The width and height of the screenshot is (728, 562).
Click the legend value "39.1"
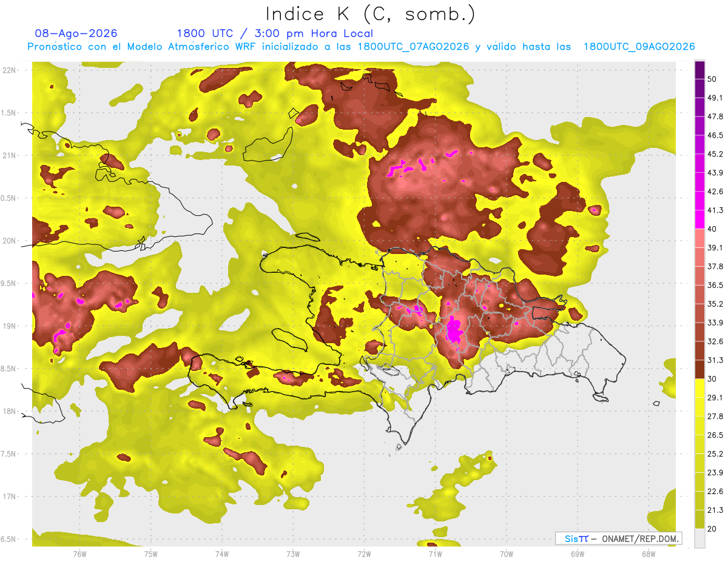pos(715,247)
